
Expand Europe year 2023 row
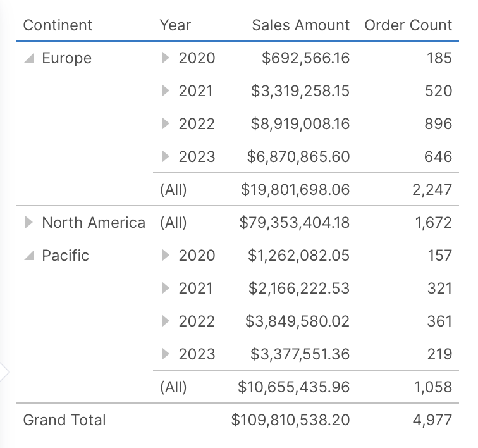[166, 157]
